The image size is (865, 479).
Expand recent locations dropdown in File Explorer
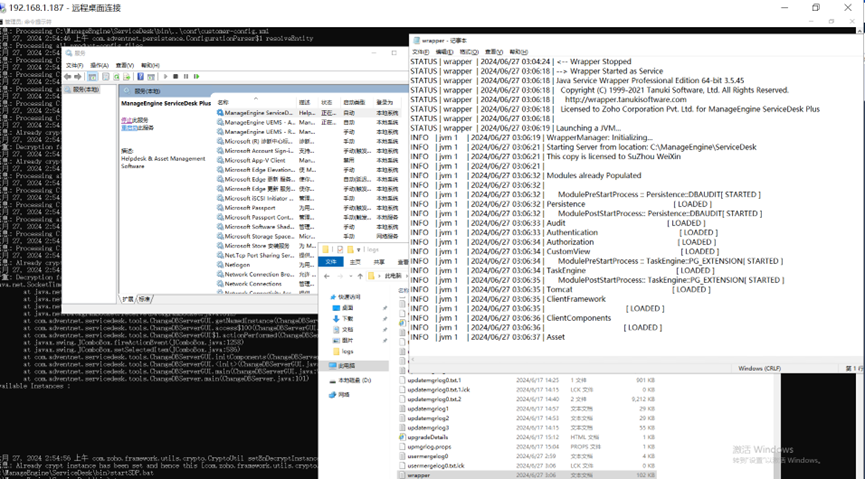tap(350, 276)
